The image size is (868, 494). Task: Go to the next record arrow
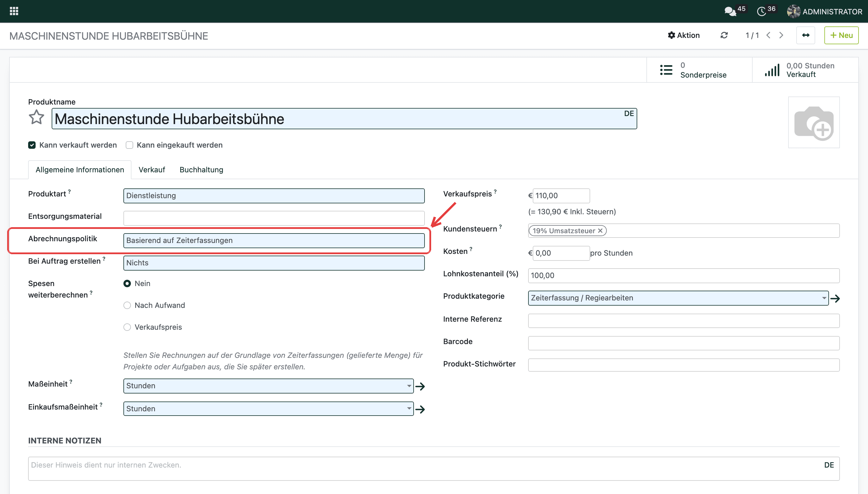[781, 35]
